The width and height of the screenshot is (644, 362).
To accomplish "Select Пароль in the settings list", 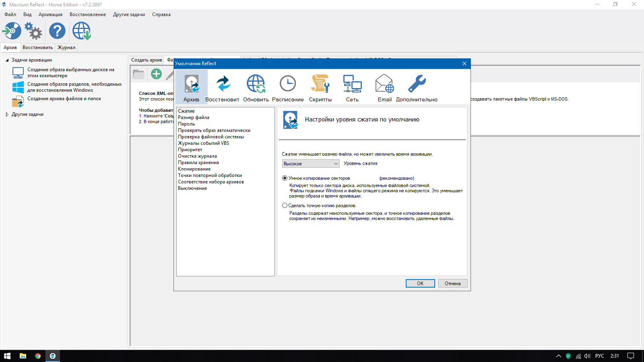I will coord(186,124).
